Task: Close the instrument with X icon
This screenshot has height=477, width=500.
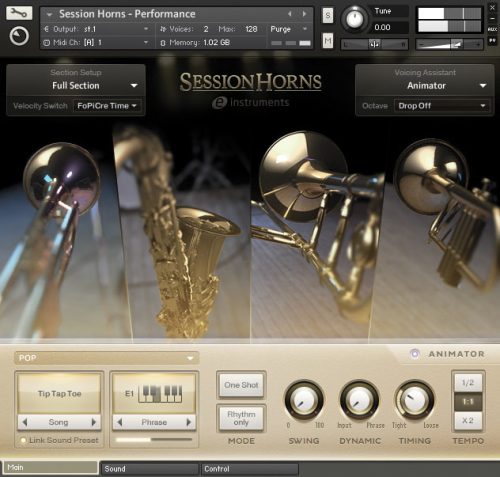Action: [492, 7]
